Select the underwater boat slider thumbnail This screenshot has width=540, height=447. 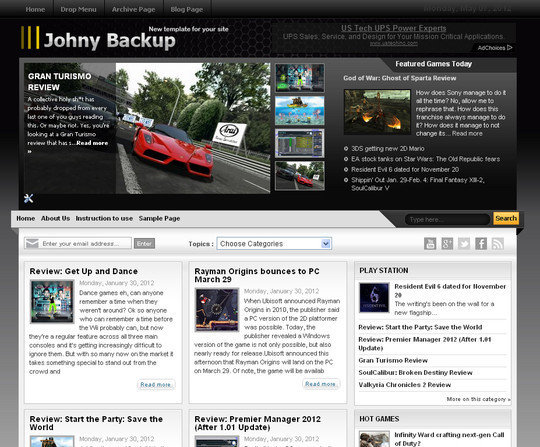(300, 111)
